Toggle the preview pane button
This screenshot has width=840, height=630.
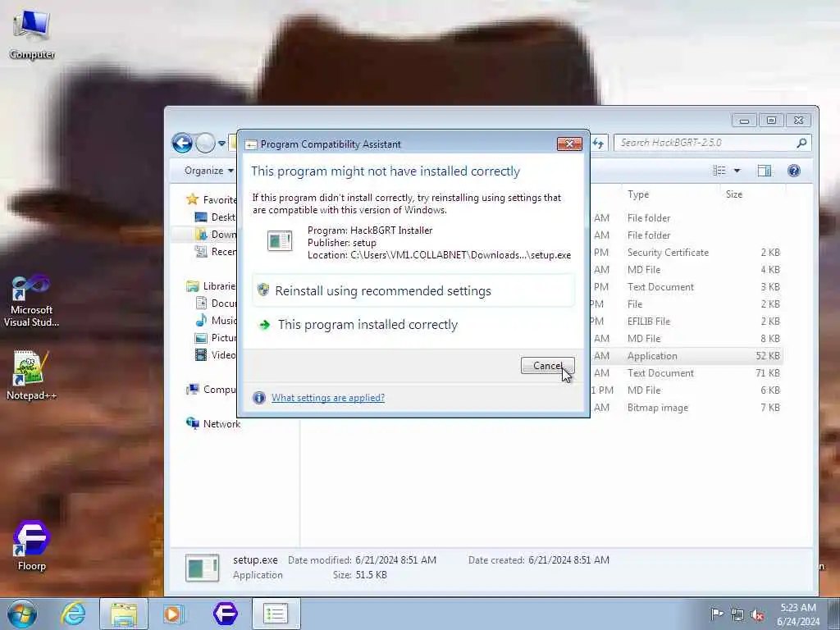click(765, 171)
